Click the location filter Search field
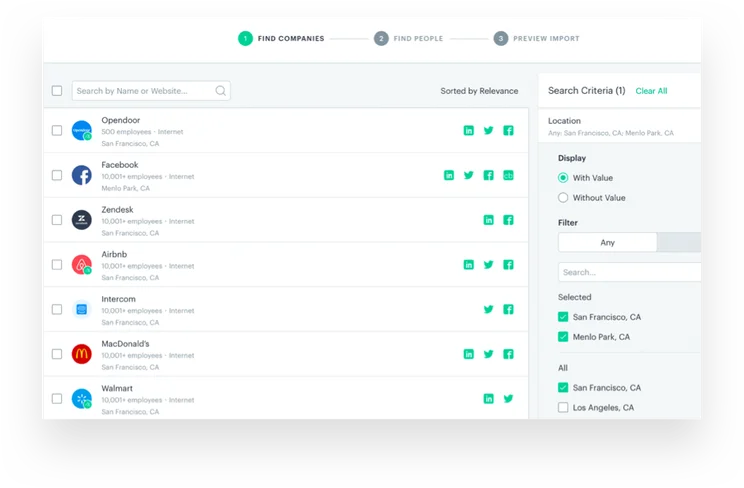 coord(630,272)
